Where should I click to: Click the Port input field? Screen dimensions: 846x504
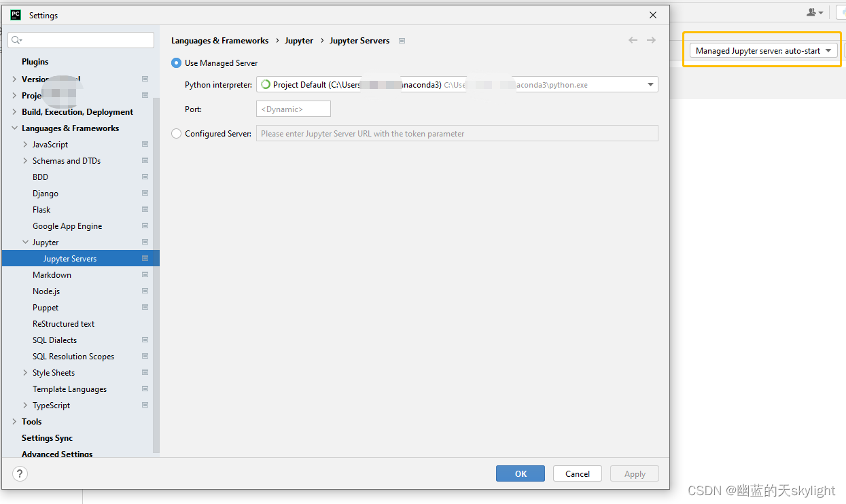click(294, 109)
